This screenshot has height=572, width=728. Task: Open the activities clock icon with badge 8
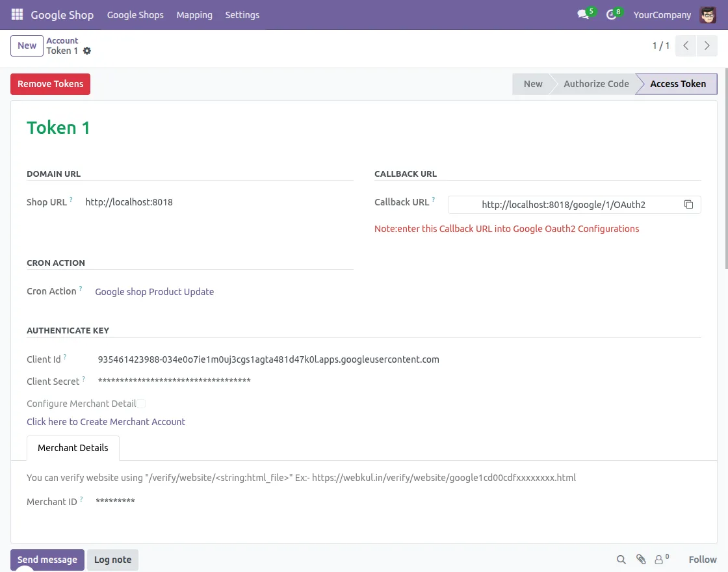pyautogui.click(x=613, y=14)
